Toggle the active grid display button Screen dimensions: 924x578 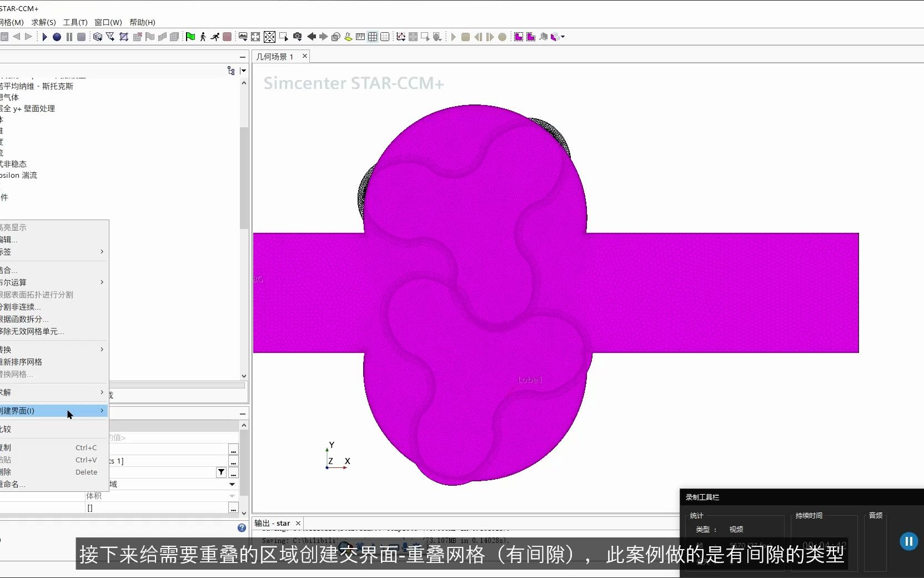(373, 37)
